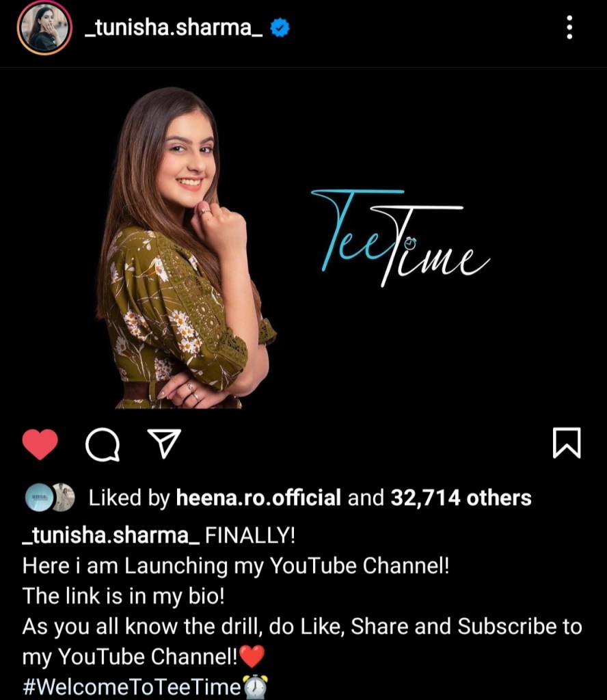
Task: Tap first liker avatar thumbnail
Action: coord(39,498)
